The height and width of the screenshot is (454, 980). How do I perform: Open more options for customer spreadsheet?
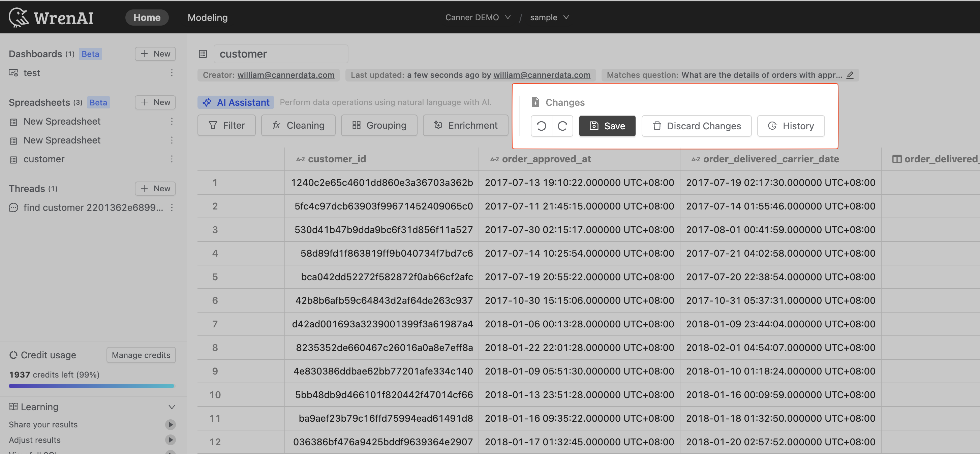point(172,159)
